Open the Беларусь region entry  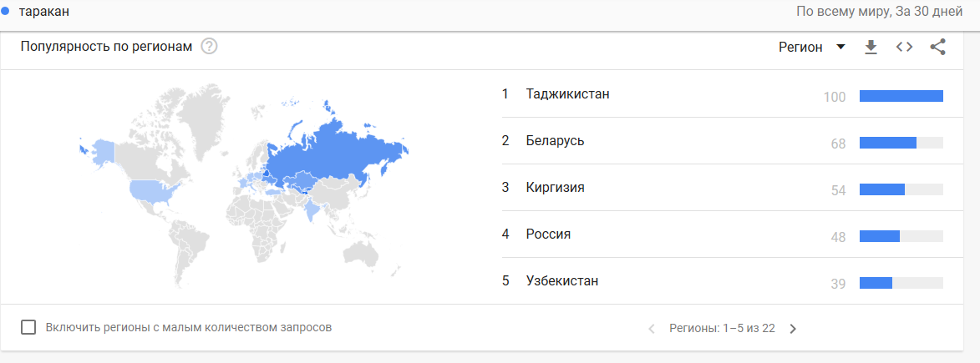click(555, 140)
